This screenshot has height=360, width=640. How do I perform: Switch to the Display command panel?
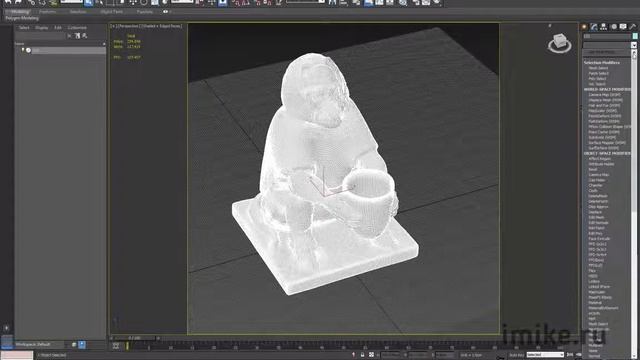click(x=623, y=27)
